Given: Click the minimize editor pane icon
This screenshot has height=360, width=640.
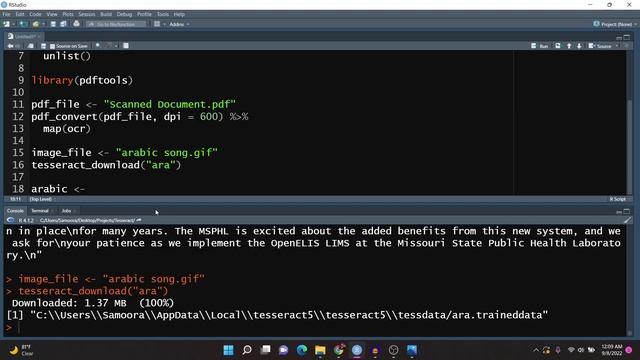Looking at the screenshot, I should click(619, 37).
